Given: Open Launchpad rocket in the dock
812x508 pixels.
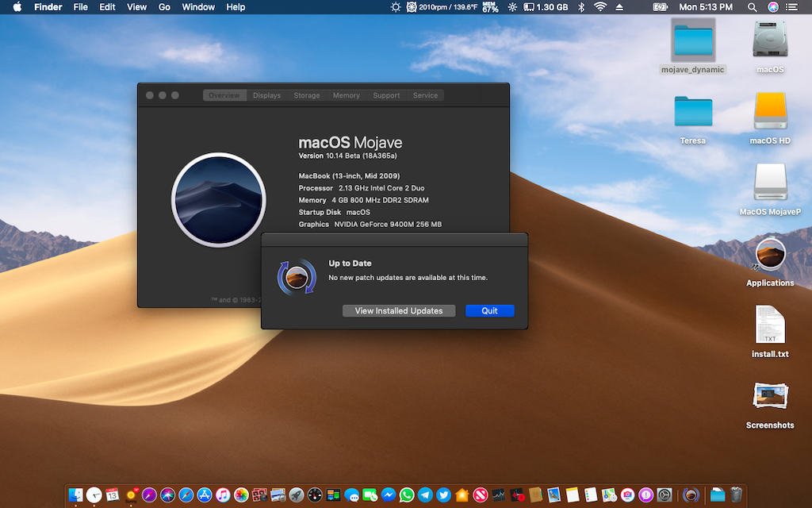Looking at the screenshot, I should pos(297,495).
